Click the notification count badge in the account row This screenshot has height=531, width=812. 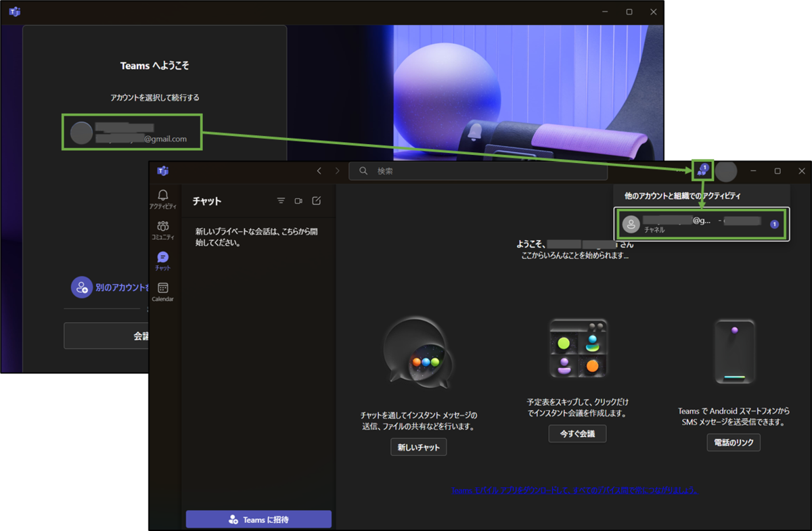pos(775,224)
